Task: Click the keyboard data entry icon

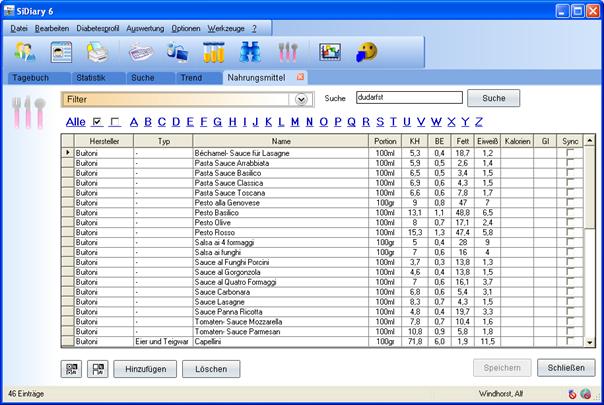Action: tap(140, 51)
